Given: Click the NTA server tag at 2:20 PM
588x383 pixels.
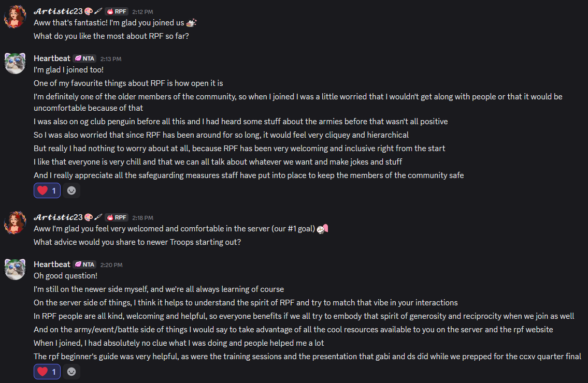Looking at the screenshot, I should [x=84, y=264].
